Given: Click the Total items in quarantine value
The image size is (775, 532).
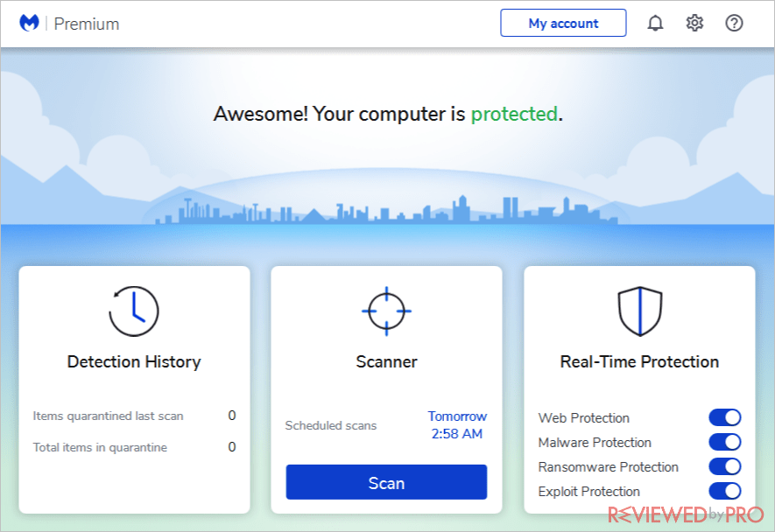Looking at the screenshot, I should coord(231,447).
